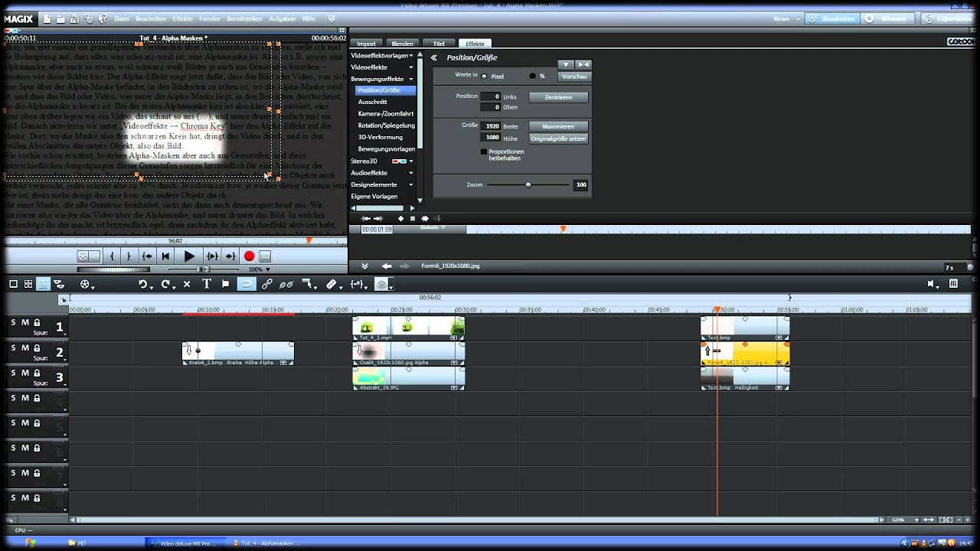Screen dimensions: 980x551
Task: Set range end with closing brace button
Action: pos(129,256)
